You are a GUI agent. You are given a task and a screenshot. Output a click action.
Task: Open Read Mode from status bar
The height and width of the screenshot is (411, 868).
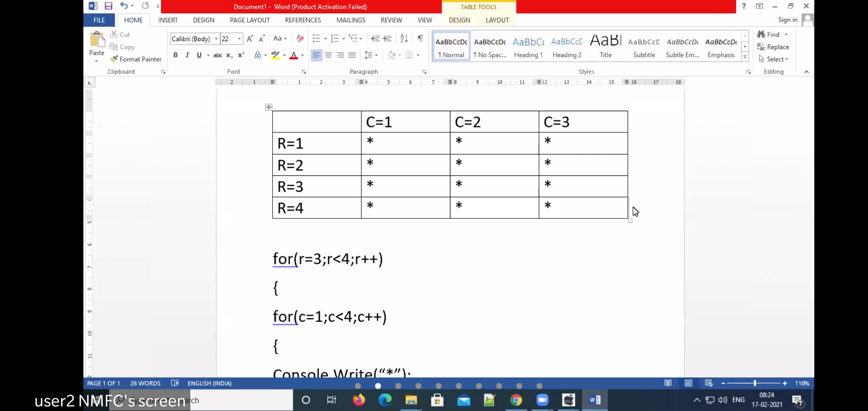(668, 383)
